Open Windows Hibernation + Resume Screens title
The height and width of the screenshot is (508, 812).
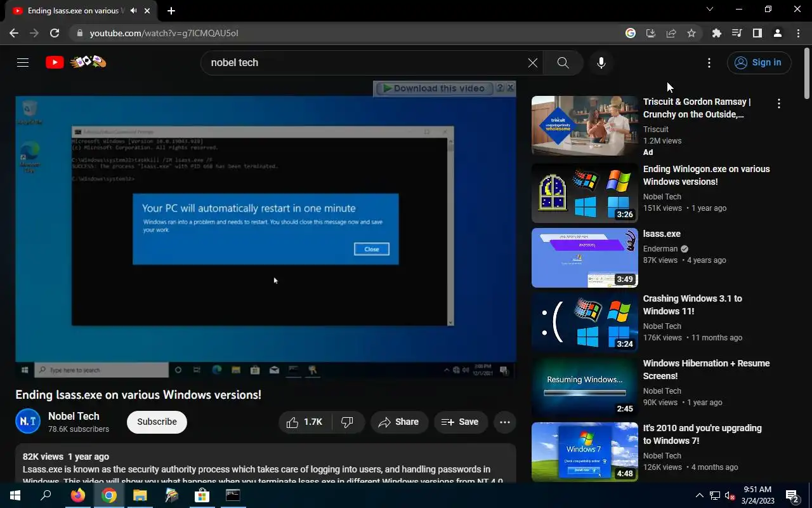tap(707, 370)
